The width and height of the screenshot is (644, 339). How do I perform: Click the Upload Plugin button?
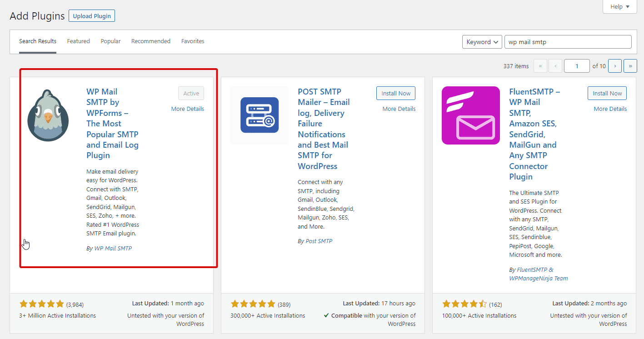(92, 16)
